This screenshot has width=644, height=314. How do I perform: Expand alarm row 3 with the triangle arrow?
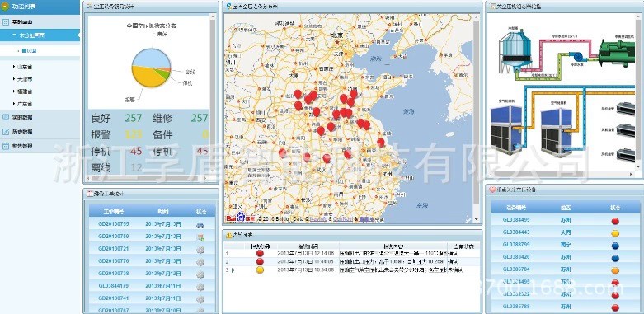233,270
